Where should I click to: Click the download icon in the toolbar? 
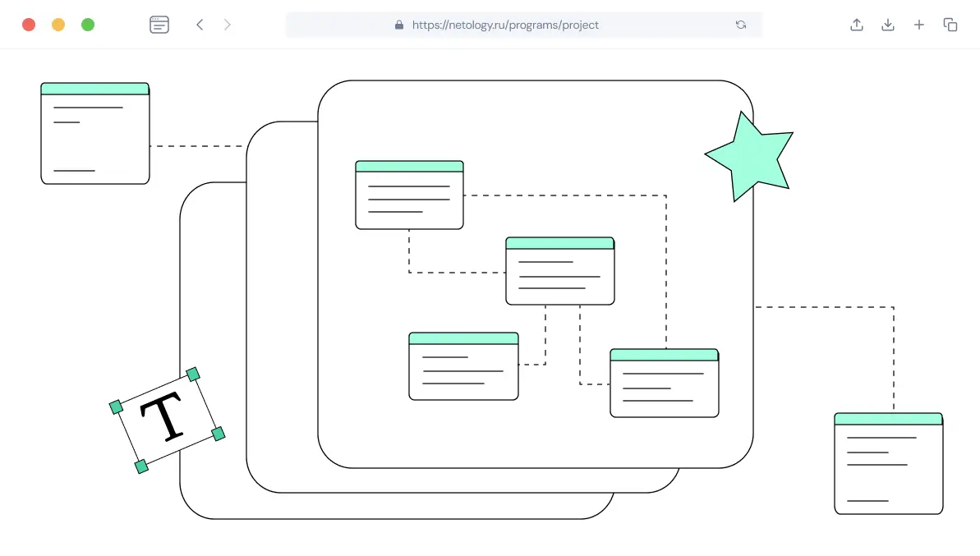click(888, 25)
